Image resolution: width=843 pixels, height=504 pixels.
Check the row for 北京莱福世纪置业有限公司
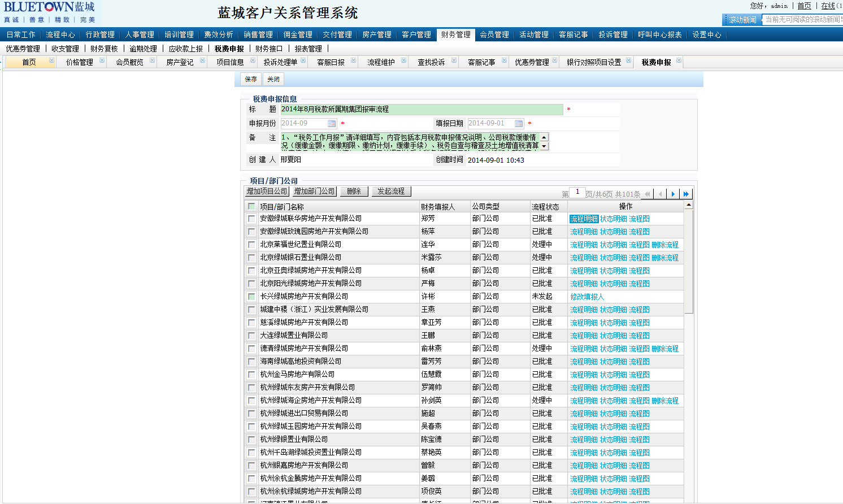click(251, 245)
